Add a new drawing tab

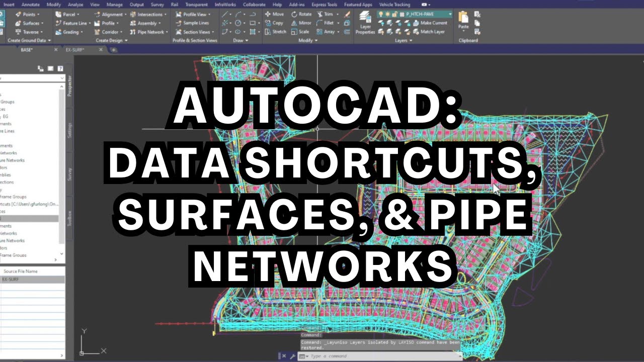(114, 50)
